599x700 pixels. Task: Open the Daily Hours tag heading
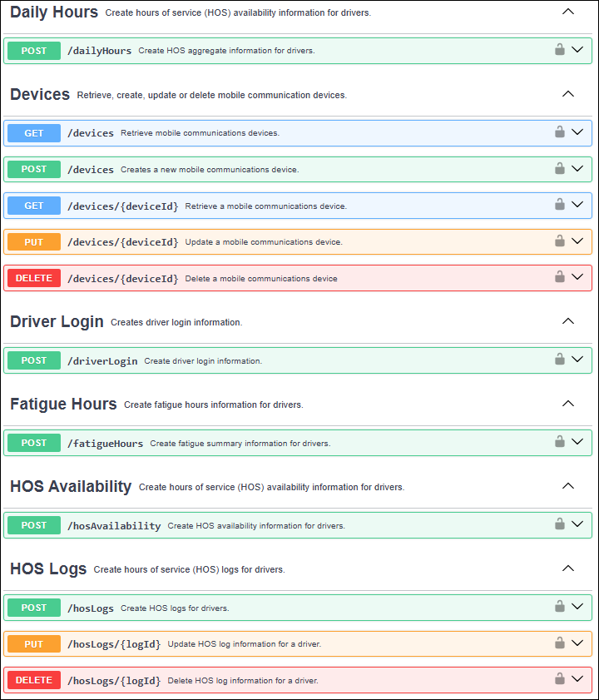pyautogui.click(x=54, y=12)
